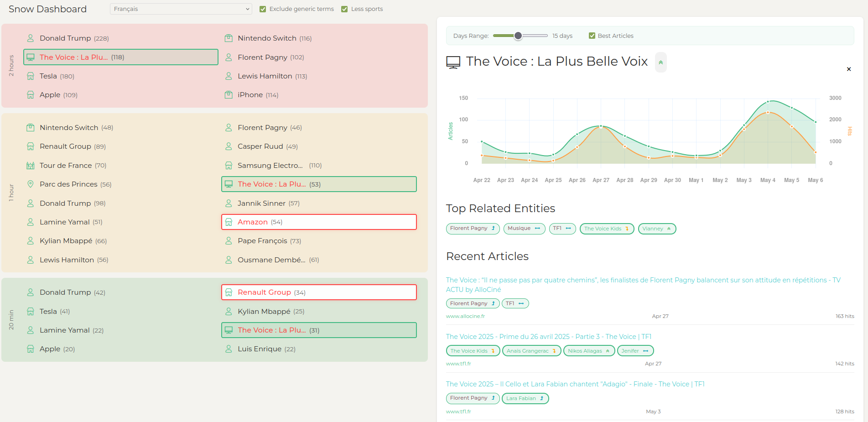Toggle the Best Articles checkbox
Viewport: 868px width, 422px height.
pyautogui.click(x=592, y=36)
